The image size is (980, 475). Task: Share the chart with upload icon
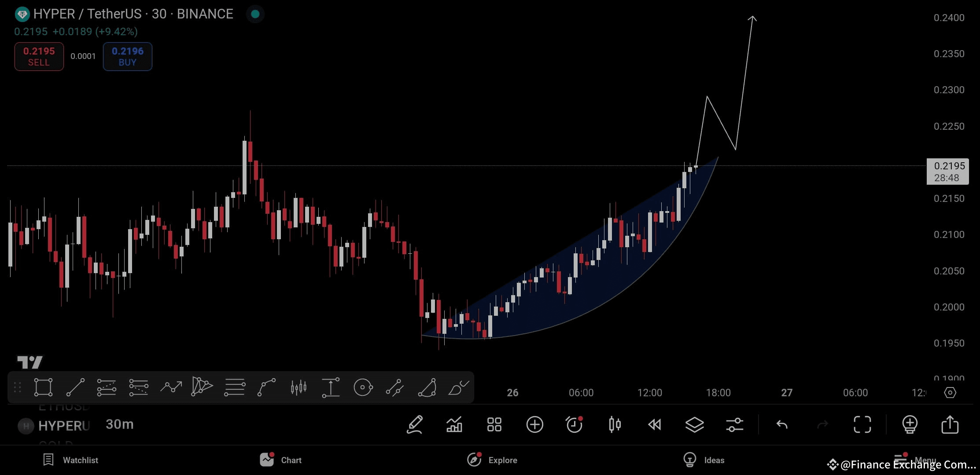coord(950,424)
